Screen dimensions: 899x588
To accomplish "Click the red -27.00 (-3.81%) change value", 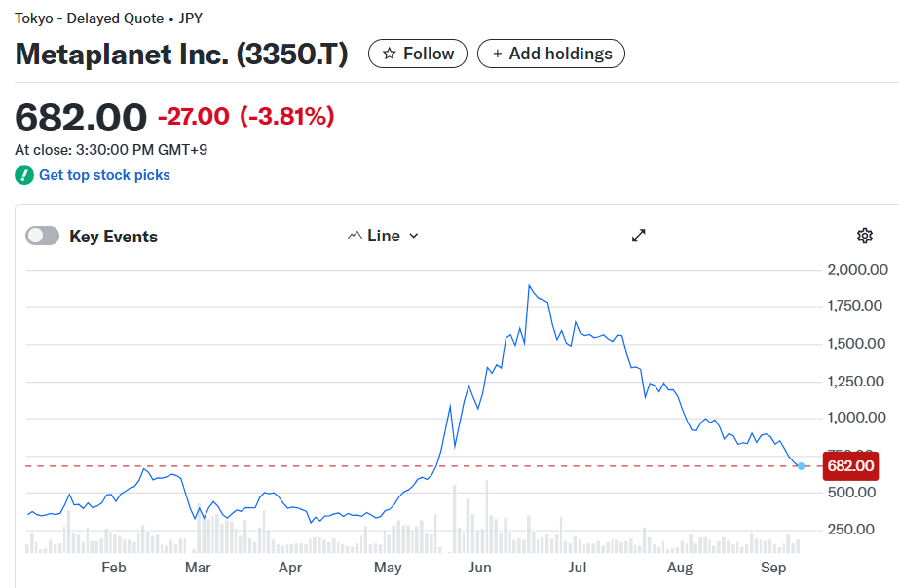I will click(245, 117).
